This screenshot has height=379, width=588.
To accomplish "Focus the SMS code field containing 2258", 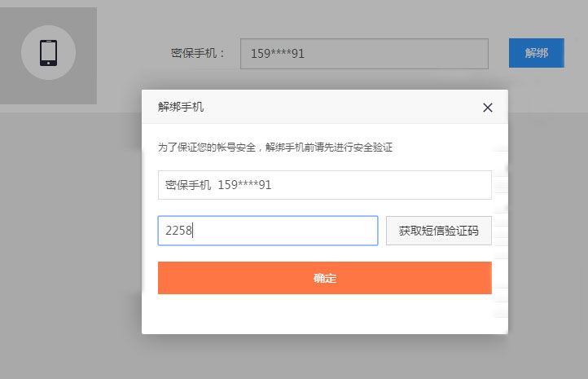I will tap(267, 231).
